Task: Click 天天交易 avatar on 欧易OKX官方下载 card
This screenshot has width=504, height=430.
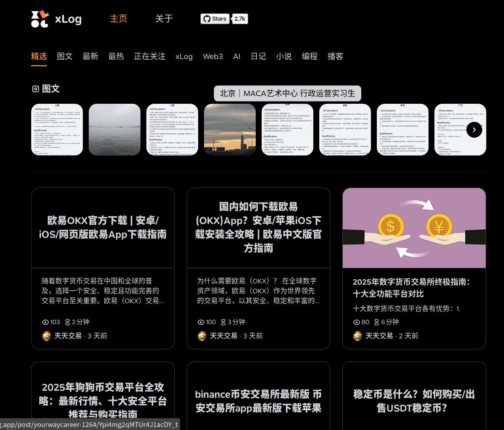Action: coord(47,336)
